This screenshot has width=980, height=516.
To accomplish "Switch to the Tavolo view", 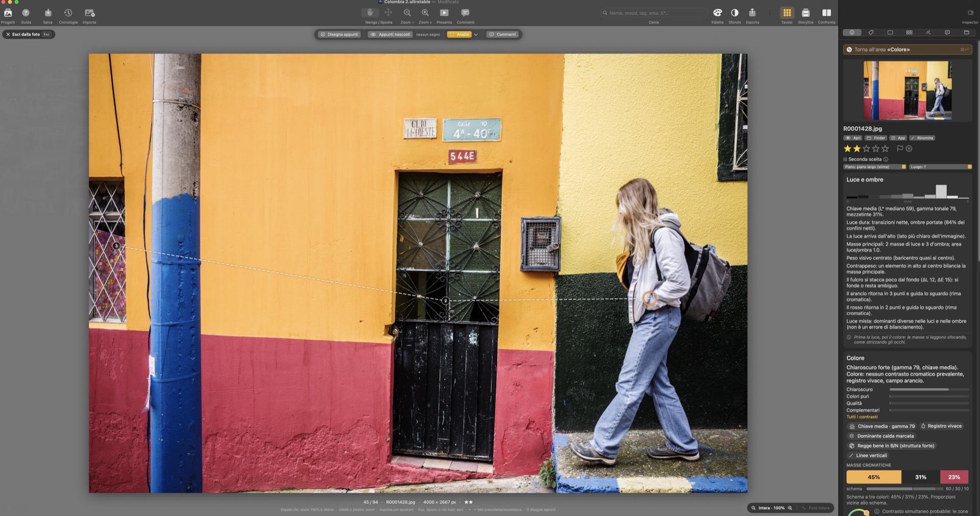I will click(x=787, y=13).
